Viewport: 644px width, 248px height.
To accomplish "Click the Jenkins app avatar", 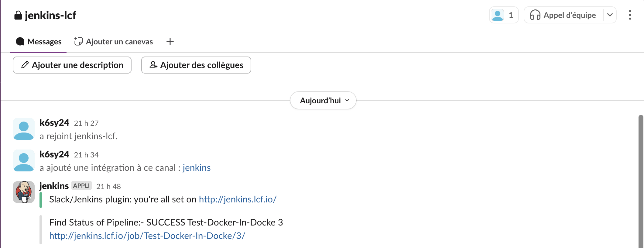I will tap(24, 192).
